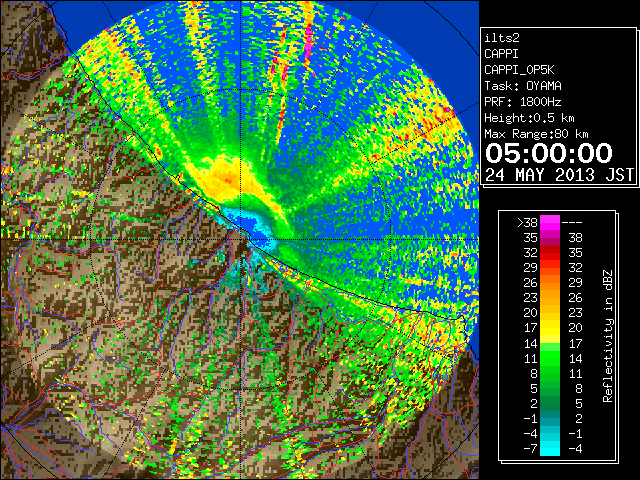This screenshot has width=640, height=480.
Task: Click the 'PRF: 1800Hz' line
Action: pyautogui.click(x=523, y=102)
